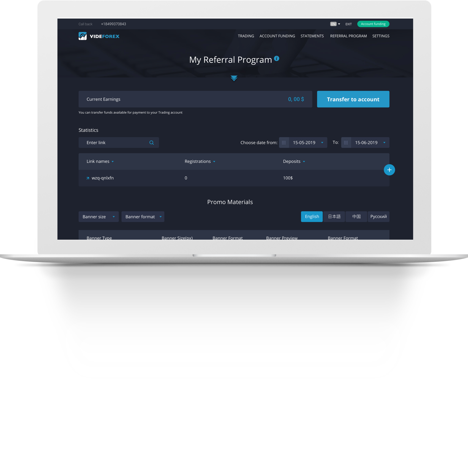Image resolution: width=468 pixels, height=476 pixels.
Task: Click the calendar grid icon for end date
Action: [346, 142]
